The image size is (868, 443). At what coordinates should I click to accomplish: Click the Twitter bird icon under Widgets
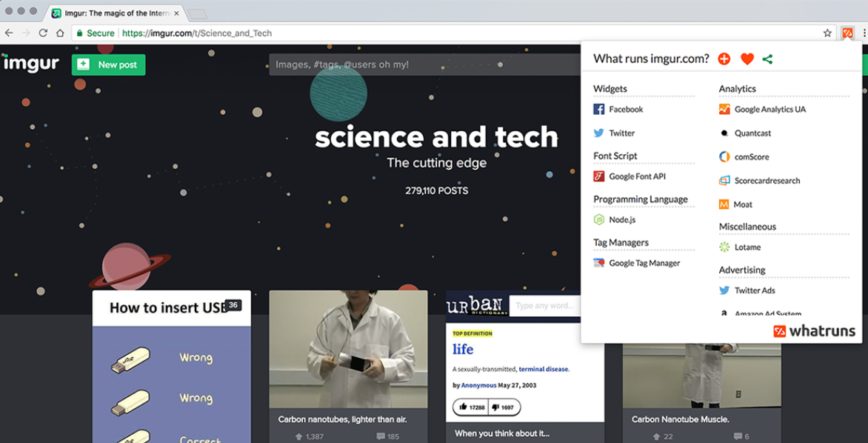point(599,133)
